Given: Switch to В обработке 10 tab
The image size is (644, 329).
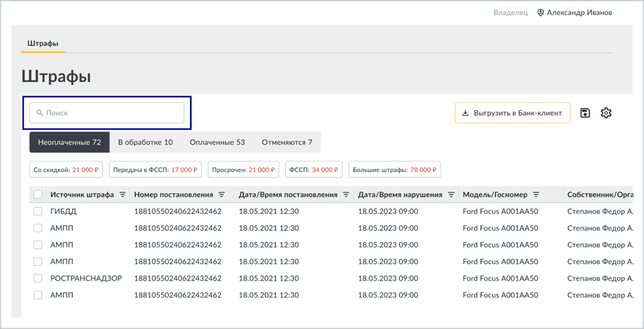Looking at the screenshot, I should pos(145,142).
